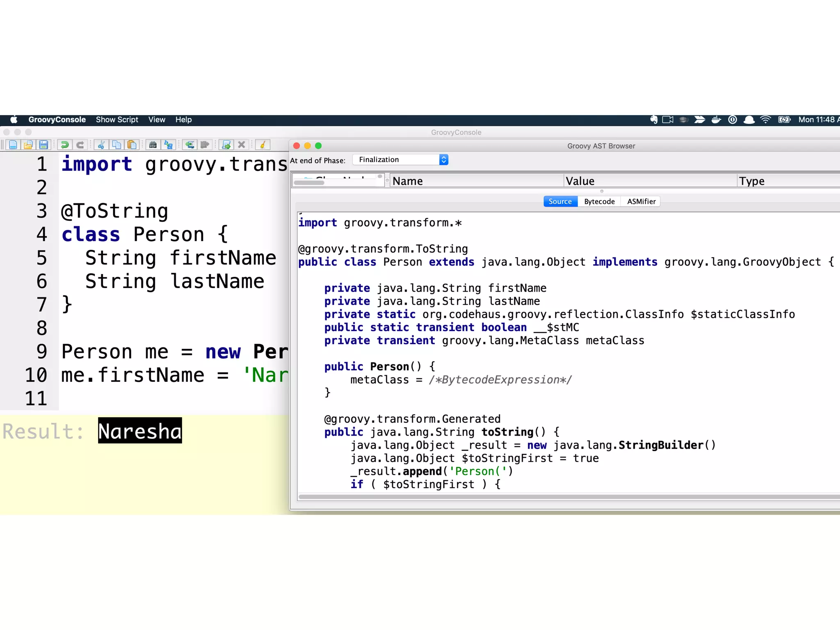The image size is (840, 630).
Task: Save the script with floppy icon
Action: [x=43, y=145]
